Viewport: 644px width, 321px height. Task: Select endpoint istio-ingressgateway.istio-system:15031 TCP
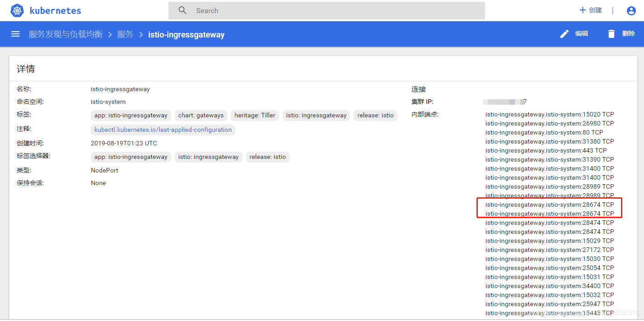click(550, 277)
